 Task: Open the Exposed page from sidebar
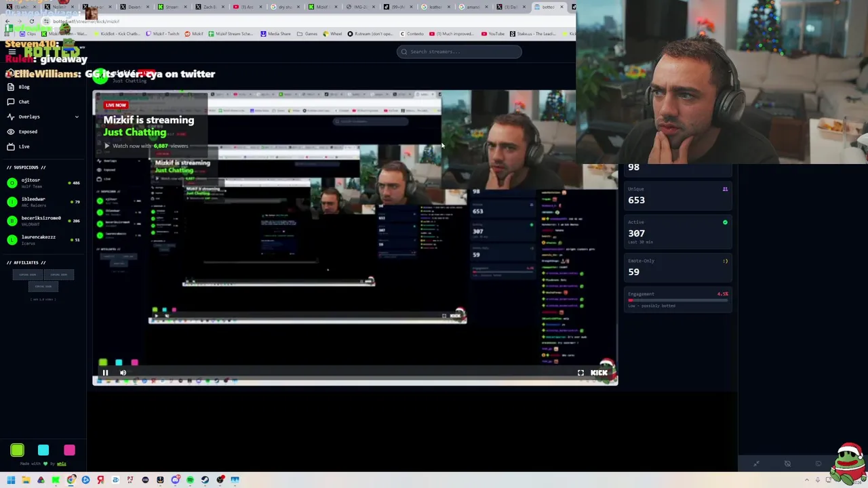coord(43,131)
